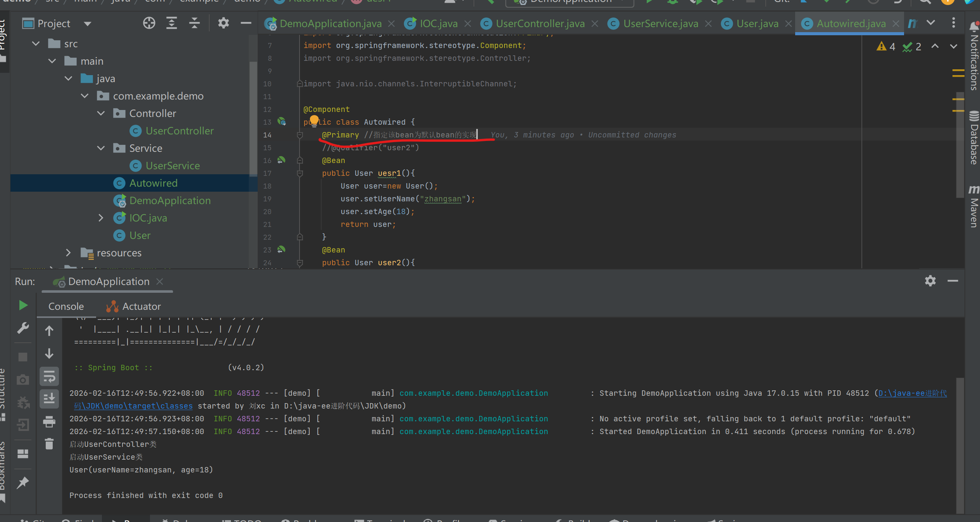Open Project panel settings gear
Screen dimensions: 980x522
click(x=223, y=23)
